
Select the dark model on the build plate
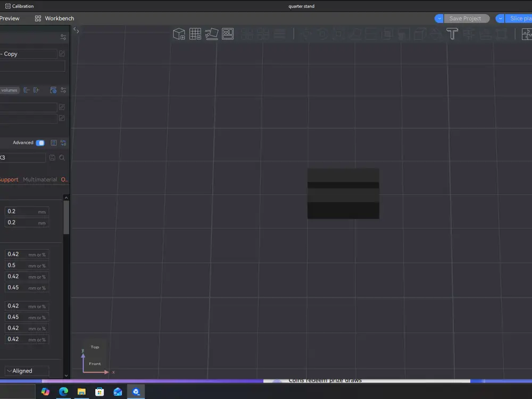coord(343,194)
